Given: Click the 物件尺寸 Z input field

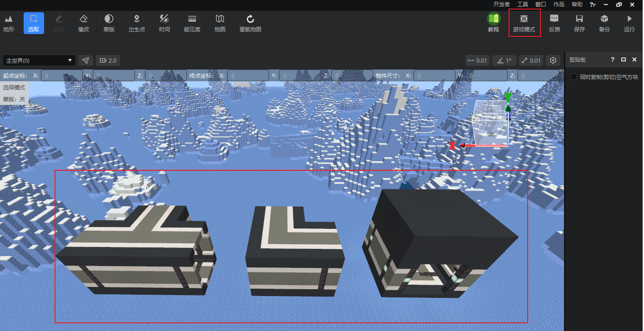Looking at the screenshot, I should pos(539,75).
